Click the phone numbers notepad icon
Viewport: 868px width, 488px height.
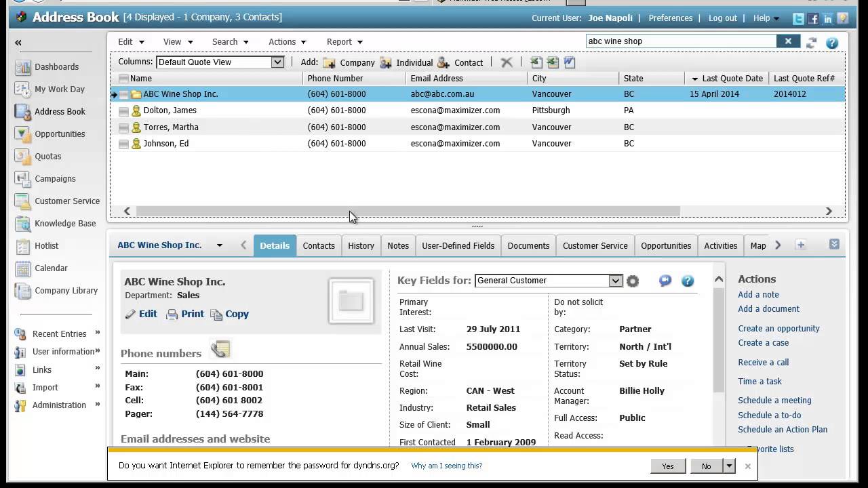[x=220, y=350]
